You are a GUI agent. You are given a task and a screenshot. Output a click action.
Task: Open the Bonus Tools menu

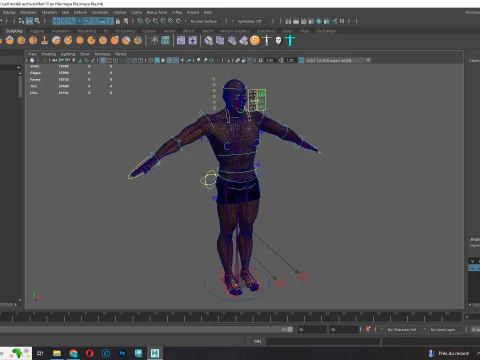pos(157,12)
